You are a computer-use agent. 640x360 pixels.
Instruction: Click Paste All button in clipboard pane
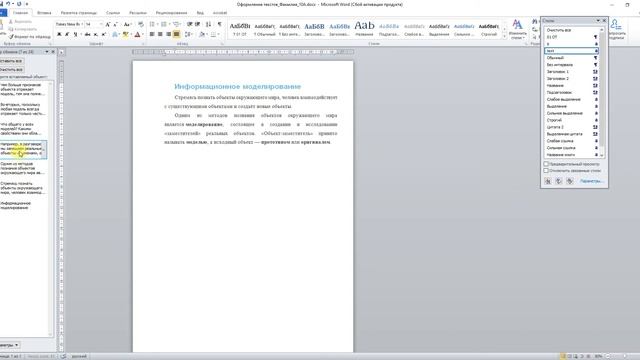pyautogui.click(x=11, y=61)
